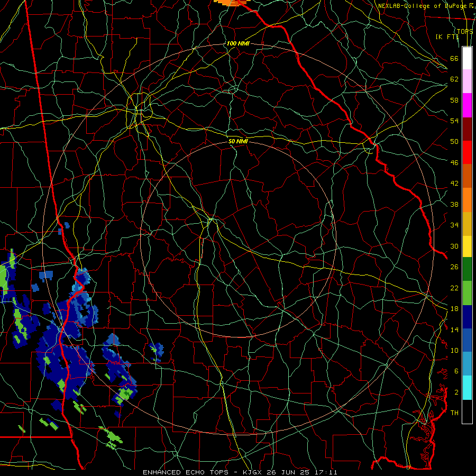476x476 pixels.
Task: Click the '10' legend value
Action: 454,350
